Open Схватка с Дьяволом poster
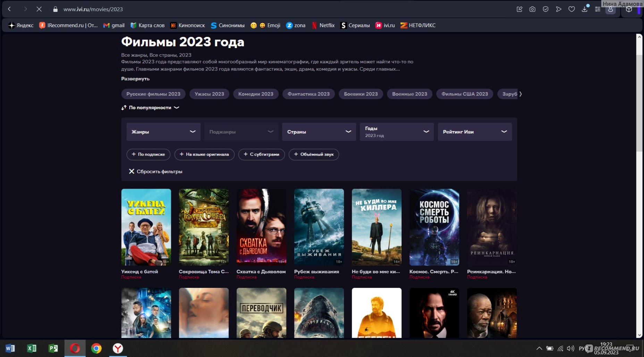The width and height of the screenshot is (644, 357). 261,227
